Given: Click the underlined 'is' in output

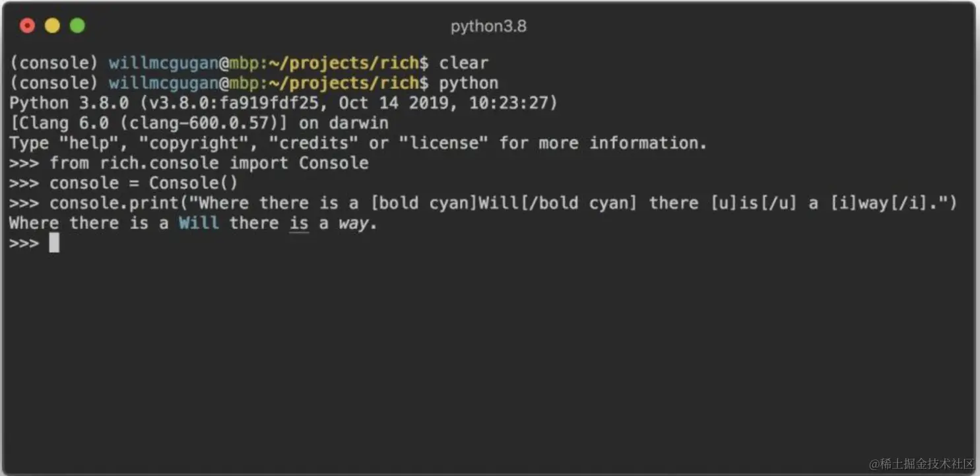Looking at the screenshot, I should (x=299, y=223).
